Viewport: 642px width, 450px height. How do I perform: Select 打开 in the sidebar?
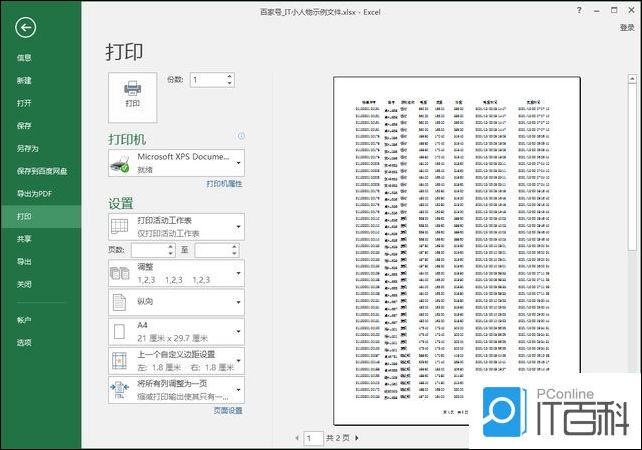click(24, 103)
